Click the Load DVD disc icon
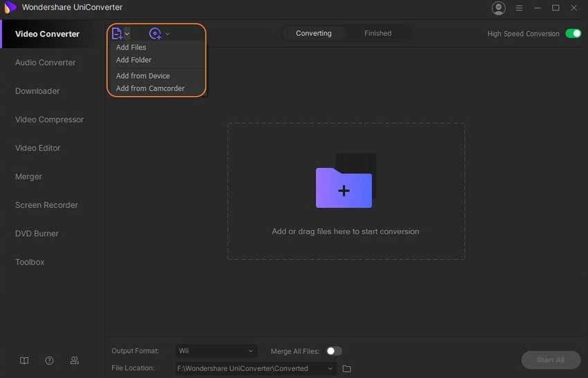This screenshot has width=588, height=378. 155,34
